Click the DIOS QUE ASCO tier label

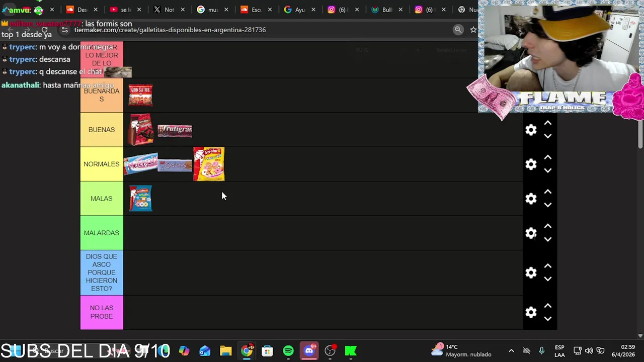point(102,273)
